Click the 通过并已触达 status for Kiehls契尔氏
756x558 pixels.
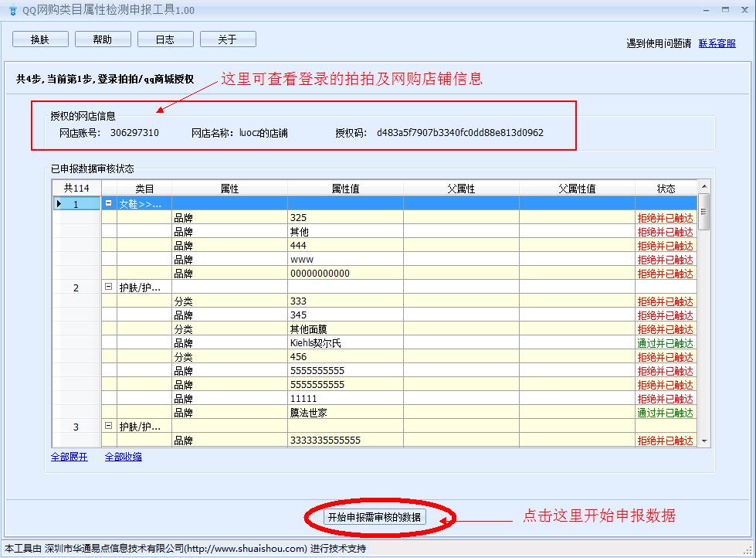point(666,343)
